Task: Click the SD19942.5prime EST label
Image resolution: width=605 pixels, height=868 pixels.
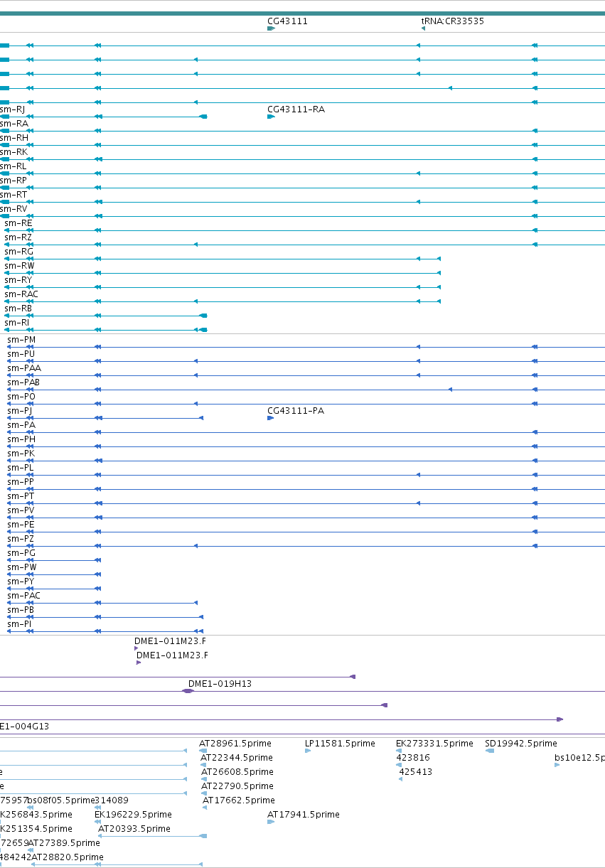Action: click(x=521, y=744)
